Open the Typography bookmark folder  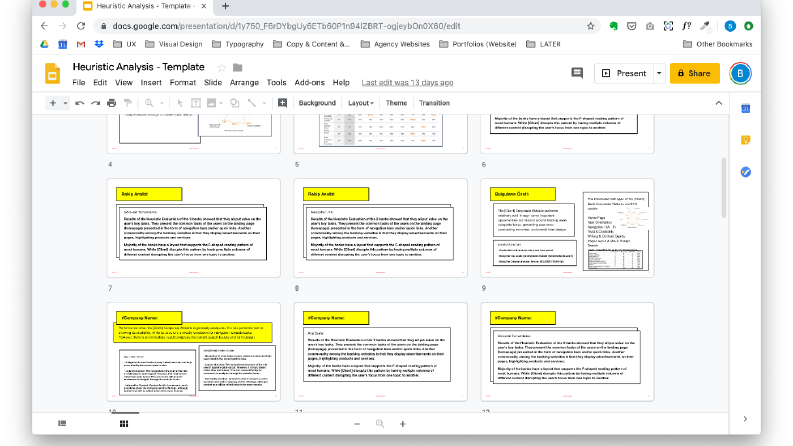point(238,44)
